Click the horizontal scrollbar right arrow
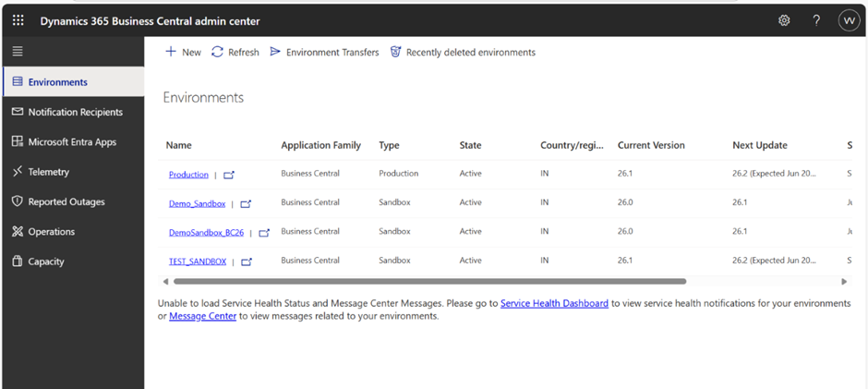 [x=844, y=281]
